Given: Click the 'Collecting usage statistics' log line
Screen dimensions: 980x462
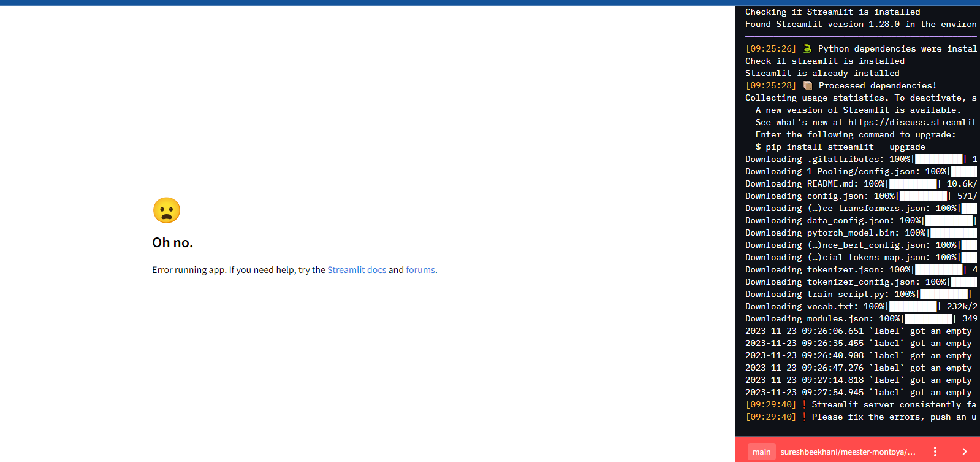Looking at the screenshot, I should (x=861, y=98).
